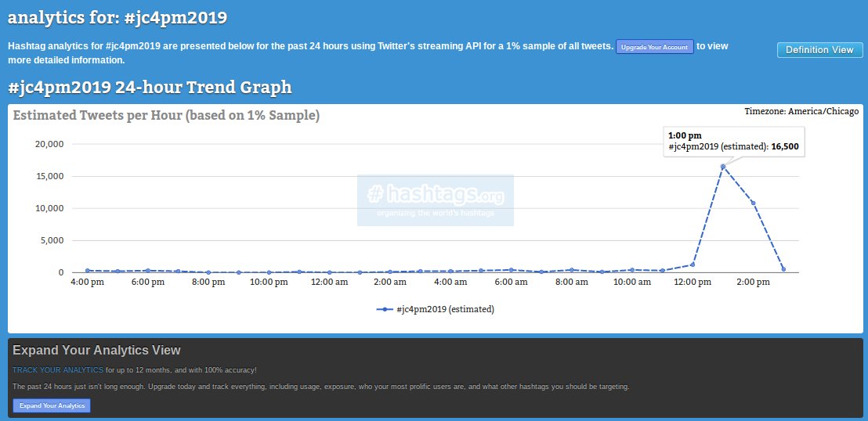The image size is (868, 421).
Task: Click the 6:00 am x-axis label
Action: pyautogui.click(x=511, y=282)
